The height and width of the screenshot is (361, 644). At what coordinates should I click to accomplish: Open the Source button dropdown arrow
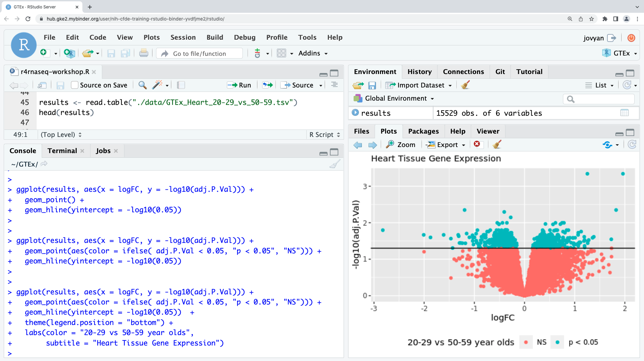click(321, 85)
